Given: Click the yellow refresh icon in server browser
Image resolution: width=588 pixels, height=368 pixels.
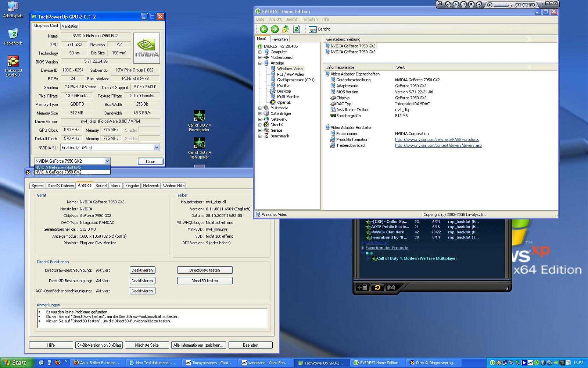Looking at the screenshot, I should (377, 287).
